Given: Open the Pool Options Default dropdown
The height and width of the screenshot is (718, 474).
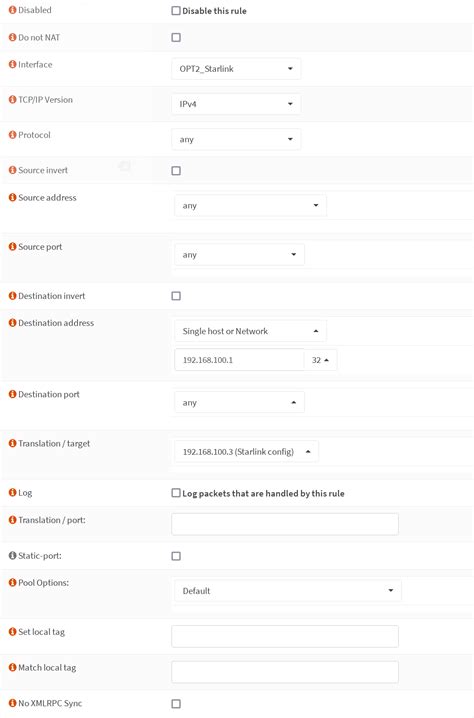Looking at the screenshot, I should [288, 590].
